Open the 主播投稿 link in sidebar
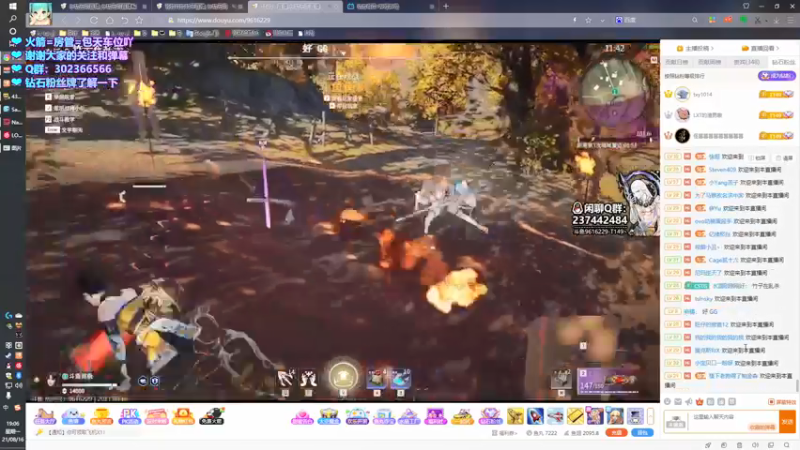The image size is (800, 450). (696, 48)
